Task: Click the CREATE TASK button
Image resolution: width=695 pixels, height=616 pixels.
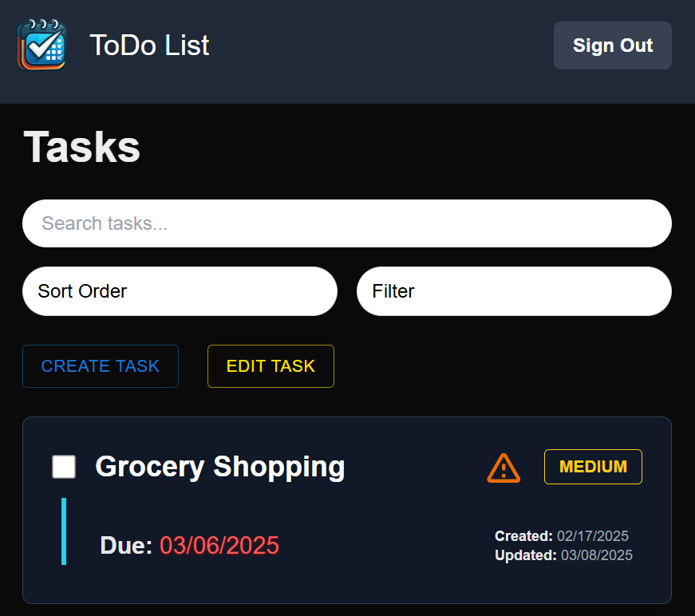Action: (100, 366)
